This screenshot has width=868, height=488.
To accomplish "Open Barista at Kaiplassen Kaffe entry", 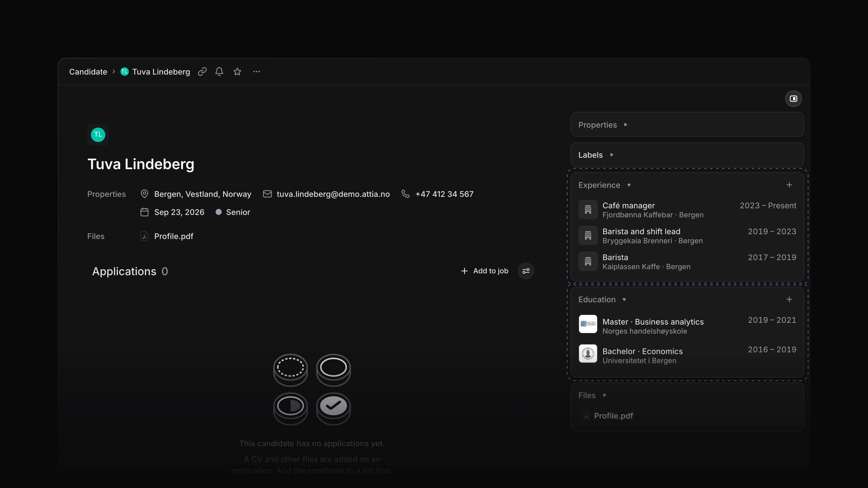I will [687, 262].
